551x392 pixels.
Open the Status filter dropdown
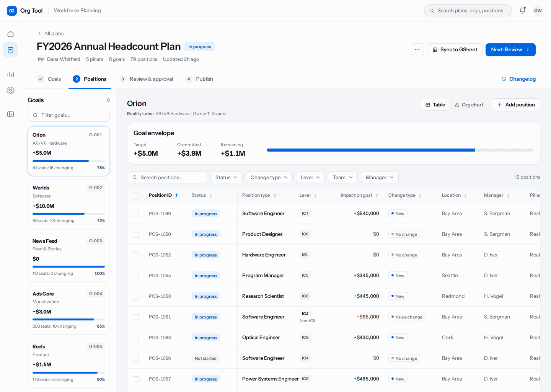[227, 177]
